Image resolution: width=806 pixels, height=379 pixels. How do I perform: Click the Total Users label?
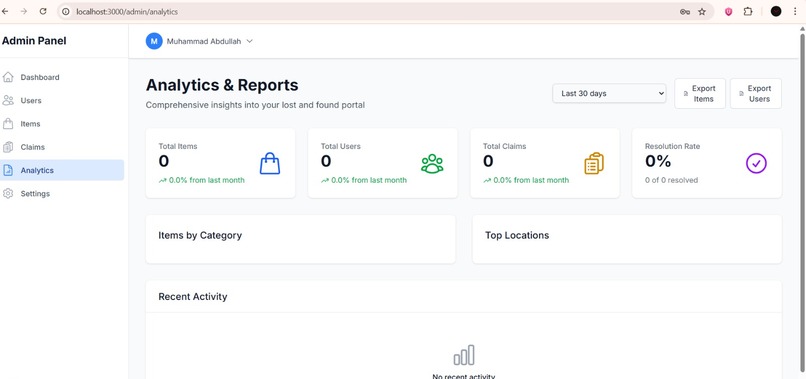[x=341, y=146]
